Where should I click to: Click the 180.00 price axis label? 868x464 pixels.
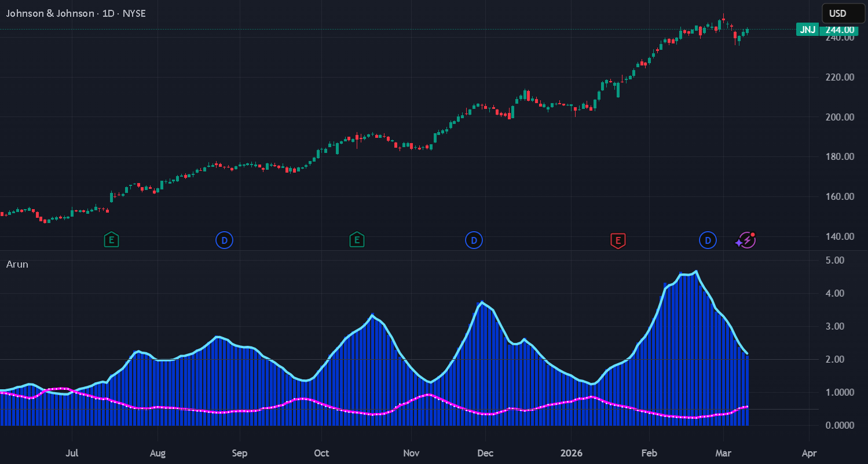point(841,156)
